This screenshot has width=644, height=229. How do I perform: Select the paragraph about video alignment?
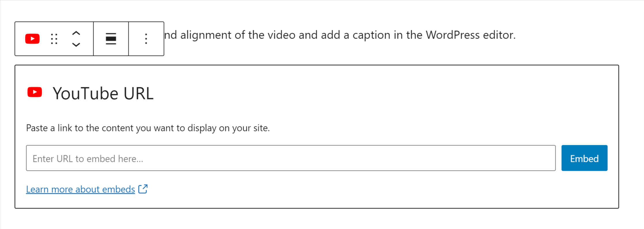tap(340, 35)
